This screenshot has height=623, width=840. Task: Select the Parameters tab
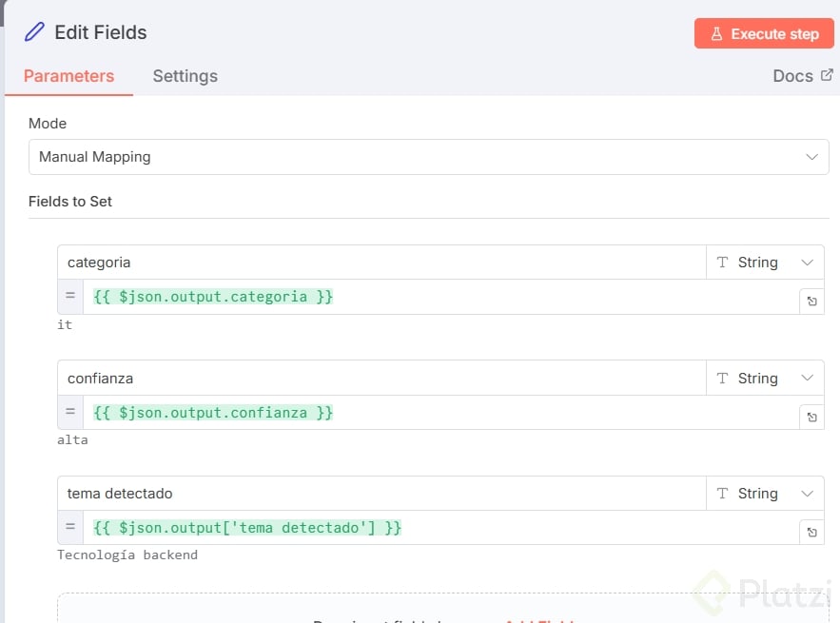pos(68,76)
